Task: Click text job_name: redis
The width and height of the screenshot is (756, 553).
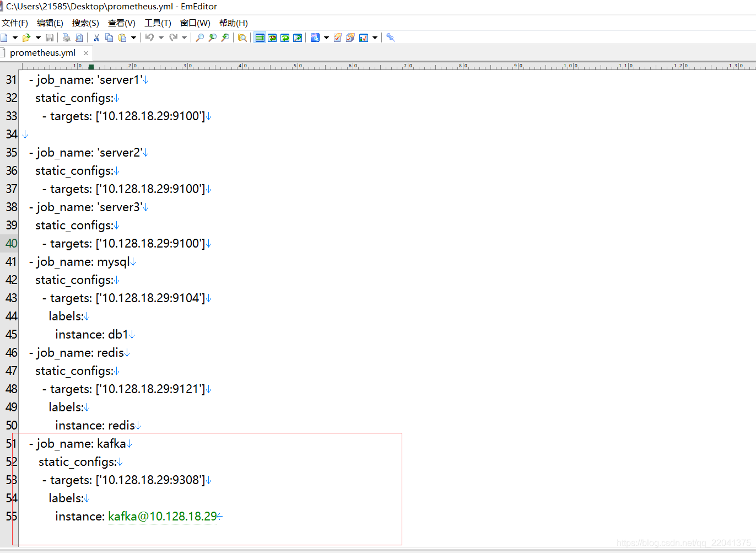Action: click(x=80, y=352)
